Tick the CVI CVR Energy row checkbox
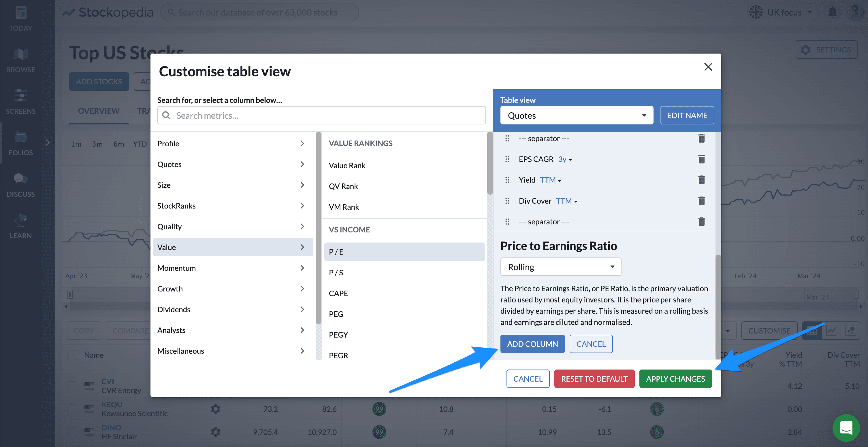This screenshot has height=447, width=868. [x=72, y=386]
